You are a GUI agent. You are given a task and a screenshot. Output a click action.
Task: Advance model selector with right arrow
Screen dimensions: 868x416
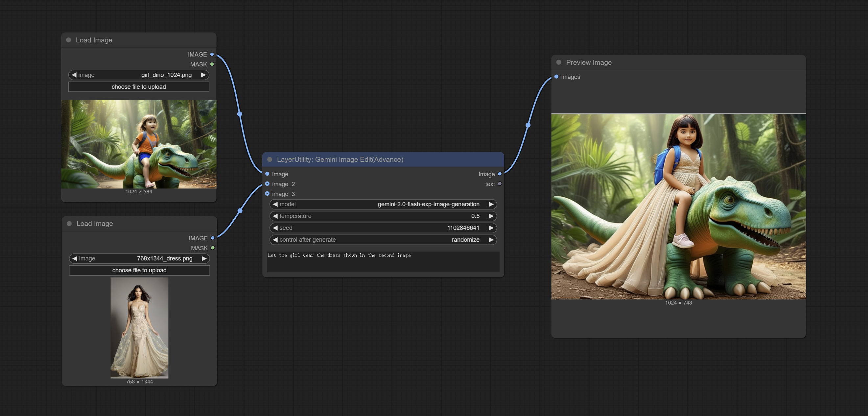pos(491,204)
